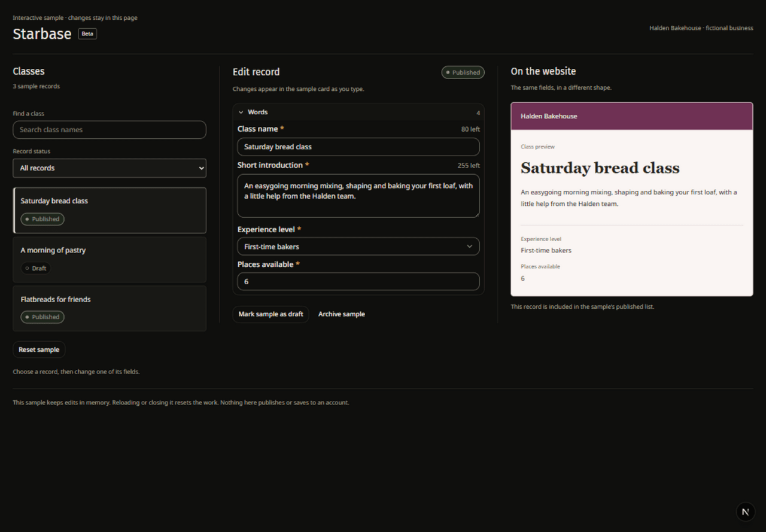This screenshot has width=766, height=532.
Task: Click the Reset sample button
Action: (x=39, y=349)
